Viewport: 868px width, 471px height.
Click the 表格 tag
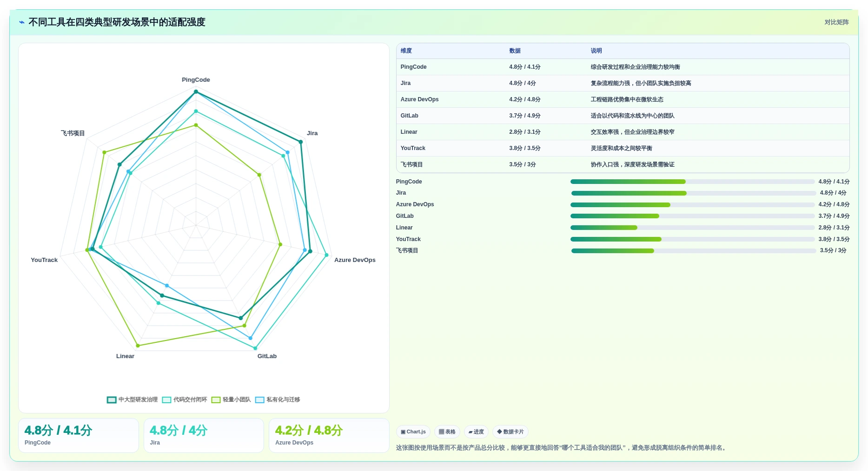click(x=447, y=432)
